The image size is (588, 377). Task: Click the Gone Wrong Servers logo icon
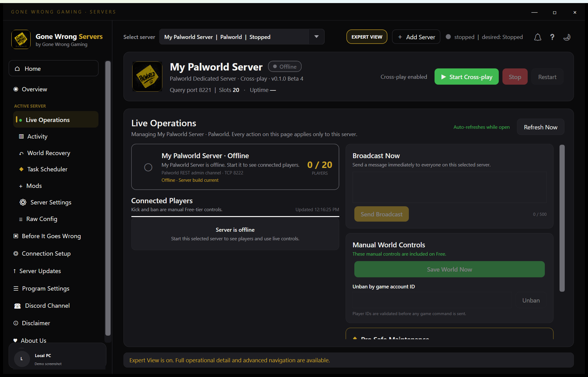(x=21, y=39)
